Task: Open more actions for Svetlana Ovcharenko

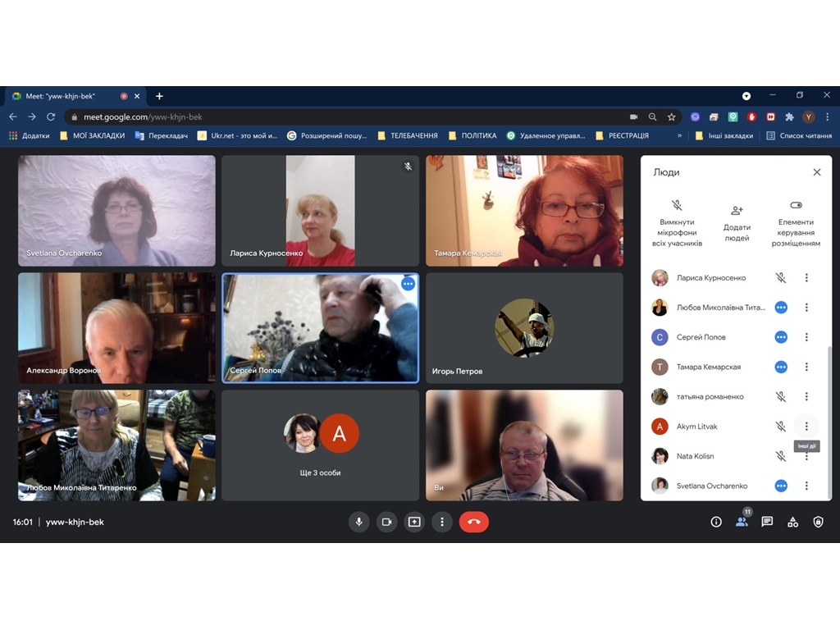Action: [x=806, y=486]
